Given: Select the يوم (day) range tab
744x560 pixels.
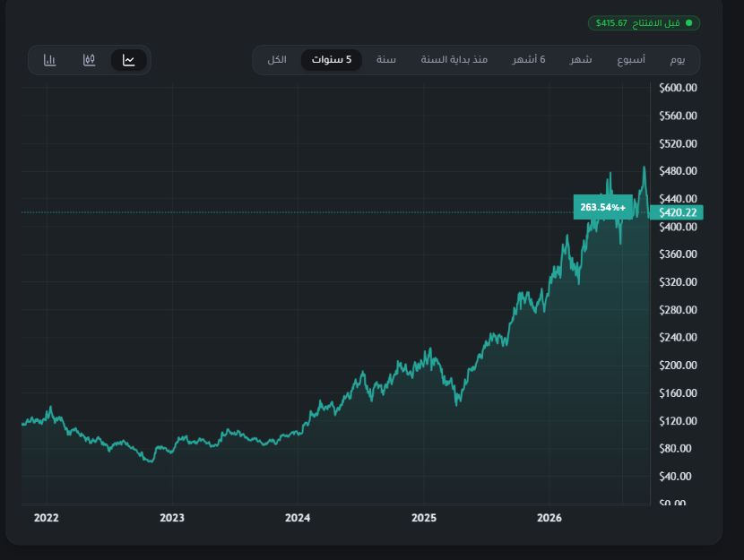Looking at the screenshot, I should [x=677, y=60].
